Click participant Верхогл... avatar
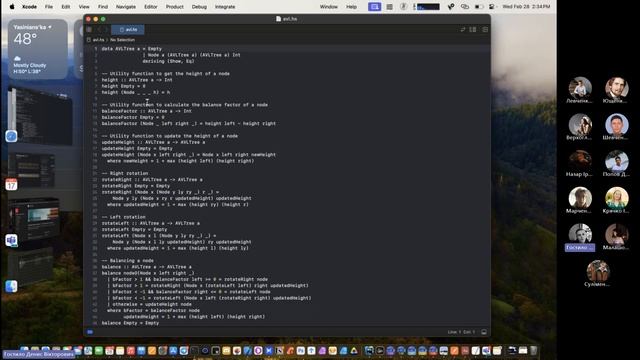640x360 pixels. pyautogui.click(x=580, y=124)
